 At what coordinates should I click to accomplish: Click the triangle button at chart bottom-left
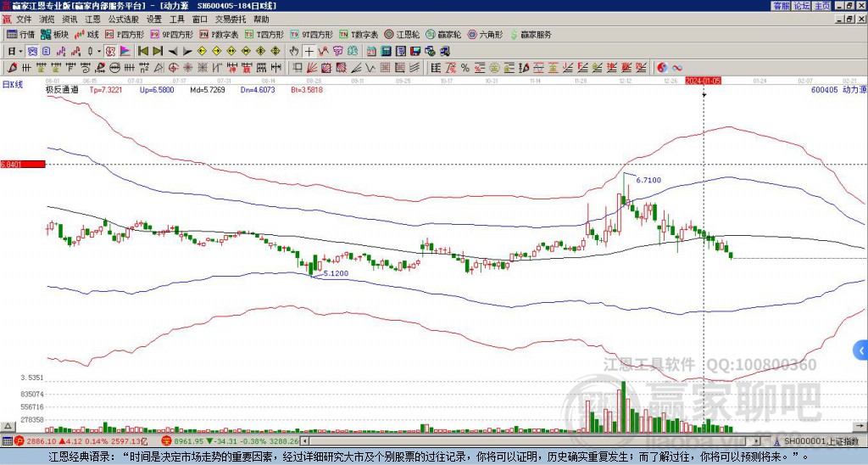(7, 427)
